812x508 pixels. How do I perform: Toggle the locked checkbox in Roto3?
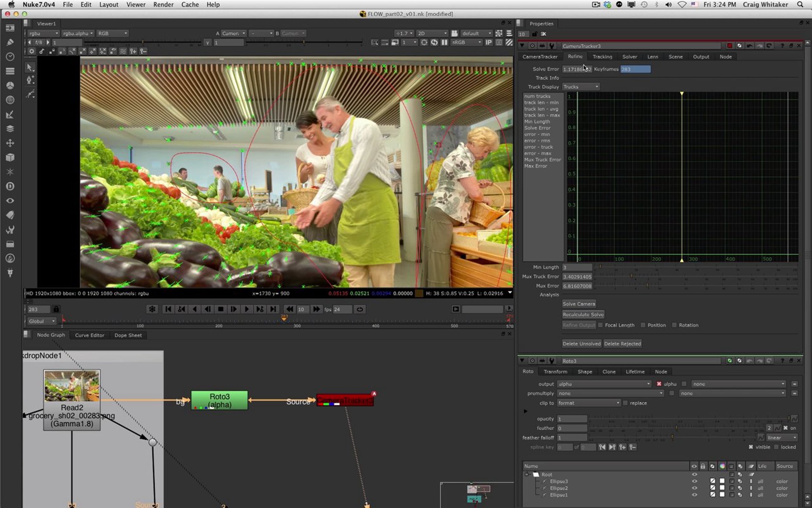coord(776,447)
